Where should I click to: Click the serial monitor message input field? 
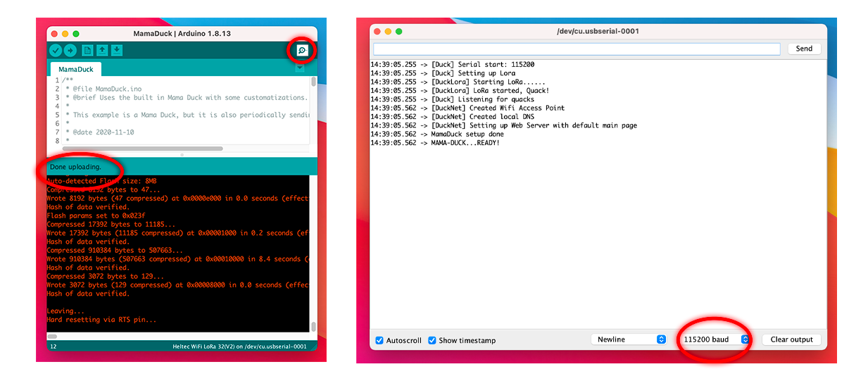tap(577, 49)
